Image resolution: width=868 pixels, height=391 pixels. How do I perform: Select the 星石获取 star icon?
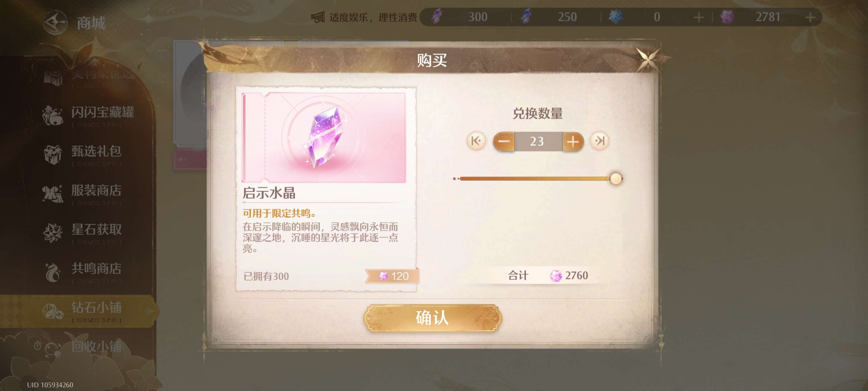click(53, 232)
